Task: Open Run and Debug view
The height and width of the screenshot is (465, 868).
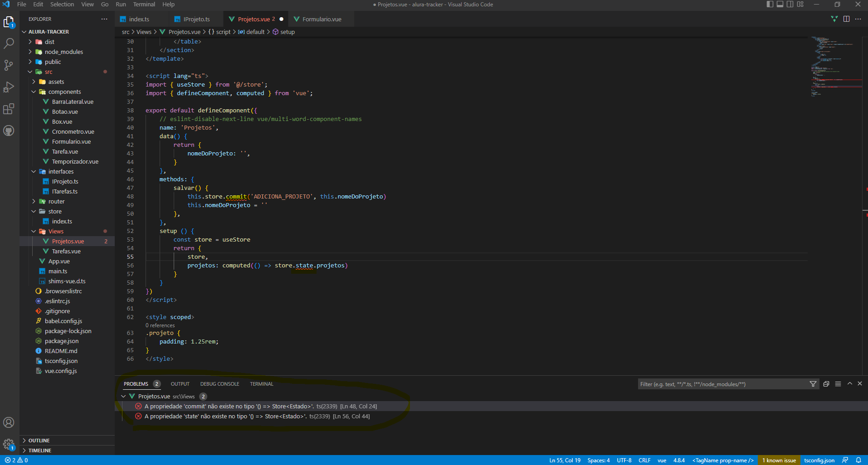Action: (9, 87)
